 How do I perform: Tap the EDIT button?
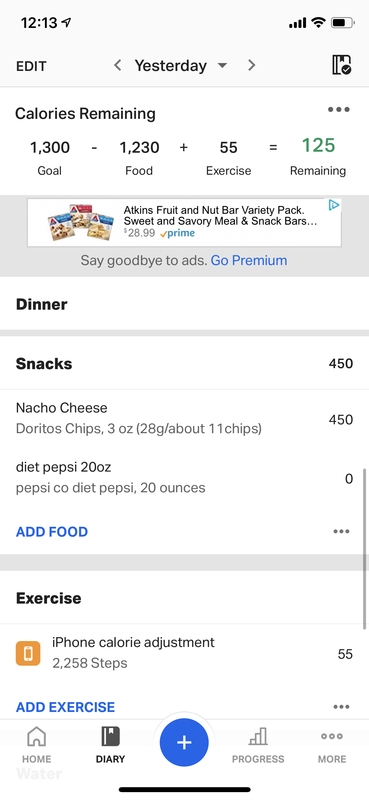[31, 66]
